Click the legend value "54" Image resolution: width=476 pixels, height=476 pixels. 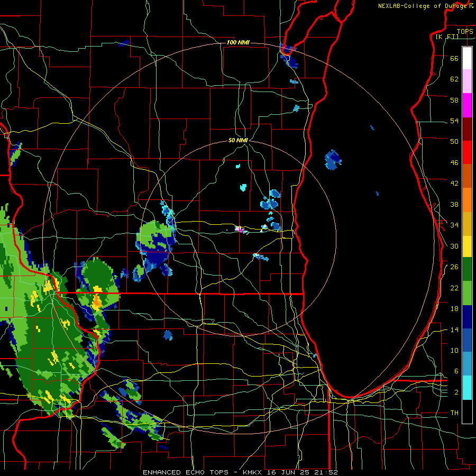click(454, 121)
